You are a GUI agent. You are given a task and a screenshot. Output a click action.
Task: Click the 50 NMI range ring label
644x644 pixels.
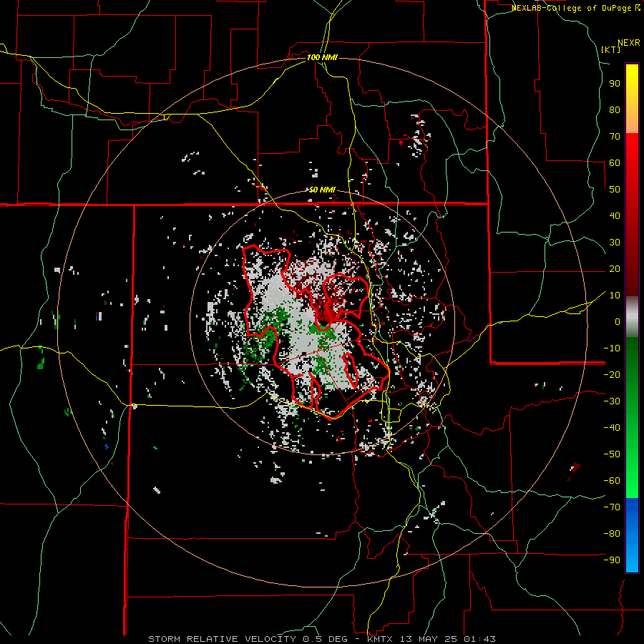tap(322, 190)
